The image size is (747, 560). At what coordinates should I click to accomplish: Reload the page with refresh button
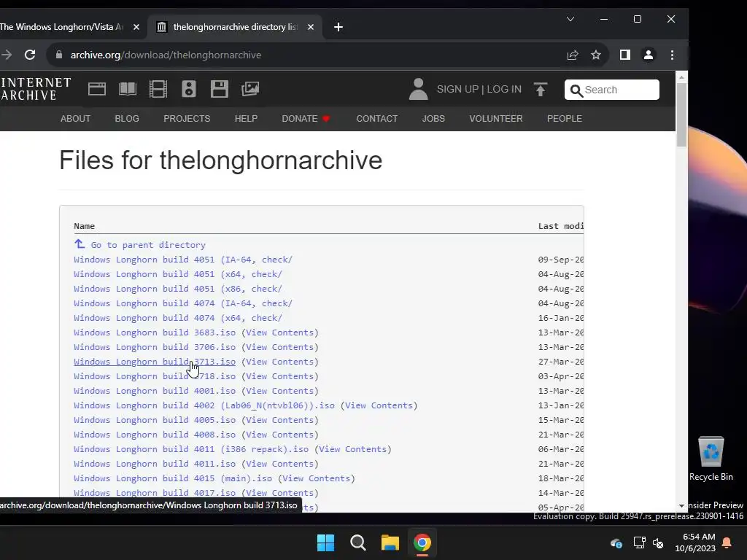tap(30, 55)
